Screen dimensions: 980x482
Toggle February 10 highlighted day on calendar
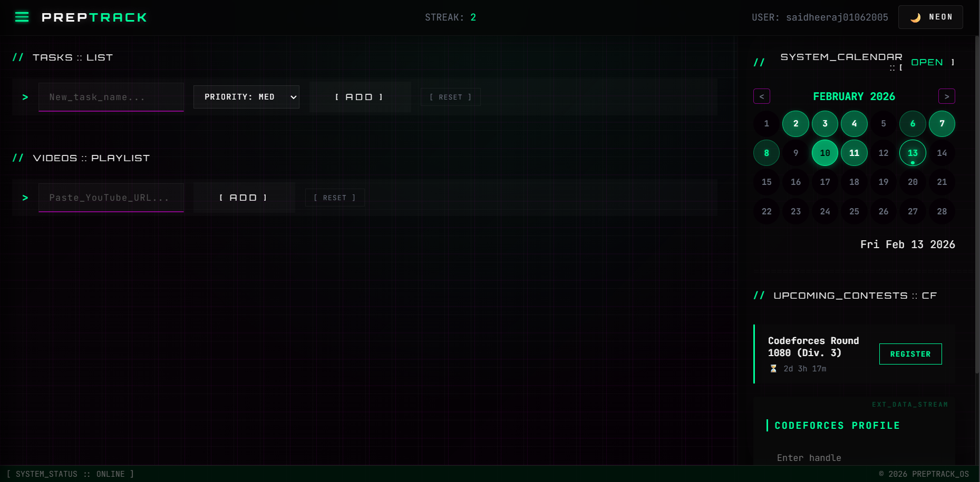(825, 153)
